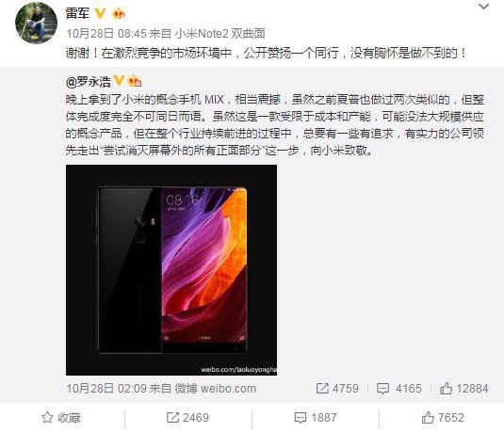Toggle 收藏 star to favorite this post
The image size is (504, 433).
point(61,418)
